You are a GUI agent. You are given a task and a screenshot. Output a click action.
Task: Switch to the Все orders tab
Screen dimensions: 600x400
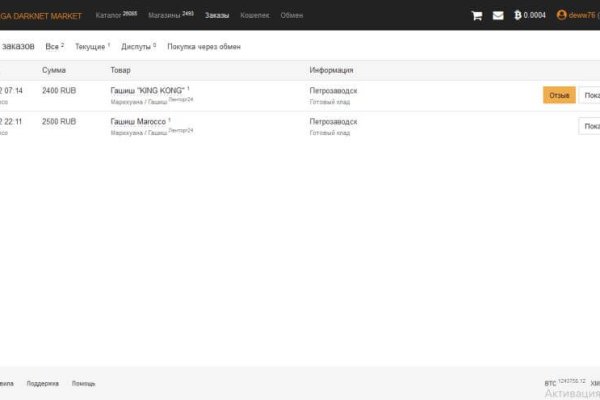coord(54,46)
